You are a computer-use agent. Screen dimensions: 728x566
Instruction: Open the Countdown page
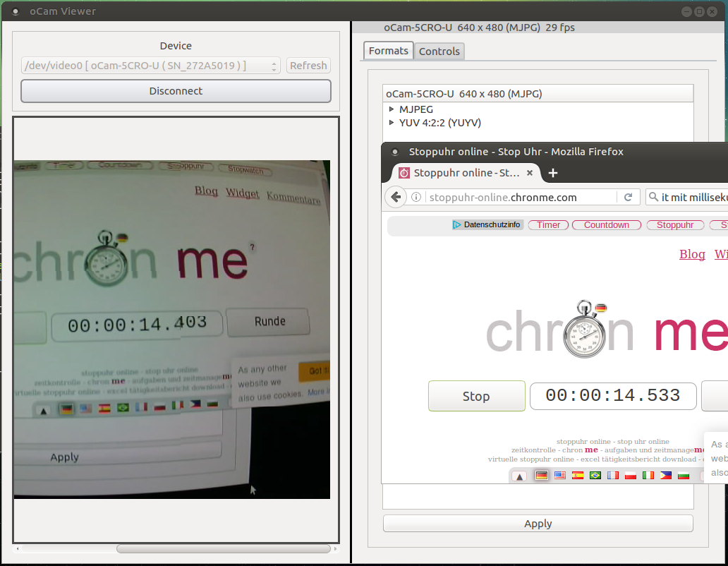pos(607,224)
